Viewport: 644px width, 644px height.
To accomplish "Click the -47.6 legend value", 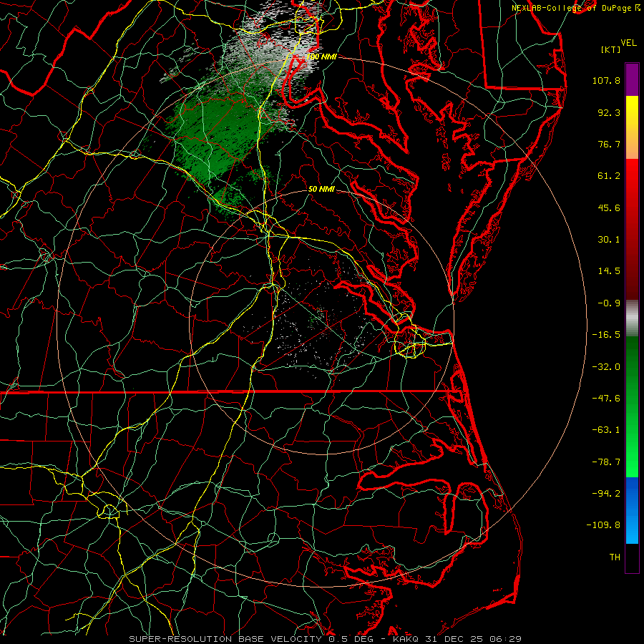I will 606,399.
